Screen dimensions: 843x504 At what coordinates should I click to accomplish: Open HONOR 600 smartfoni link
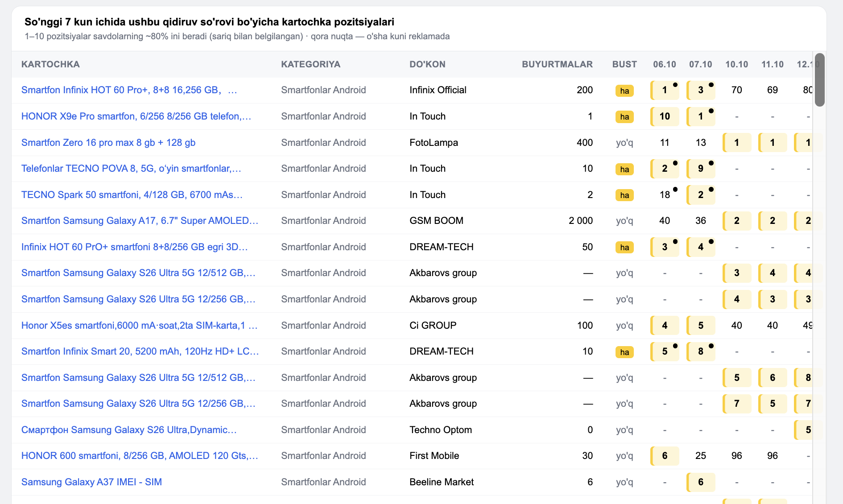click(140, 456)
